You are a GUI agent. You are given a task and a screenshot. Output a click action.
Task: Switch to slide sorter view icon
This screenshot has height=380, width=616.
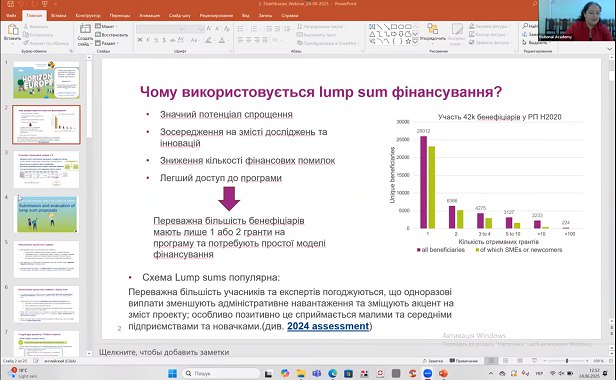[505, 361]
